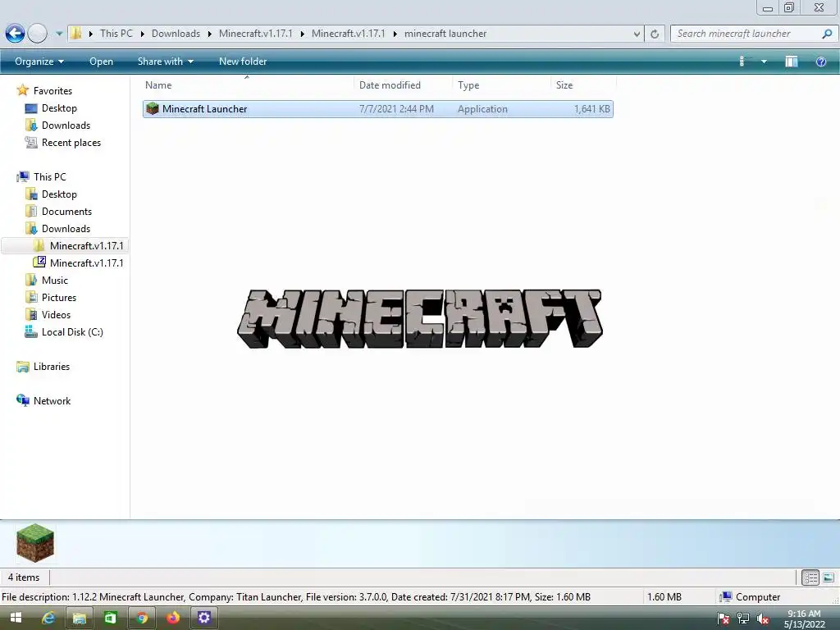The image size is (840, 630).
Task: Select the Minecraft Launcher file name
Action: pyautogui.click(x=204, y=109)
